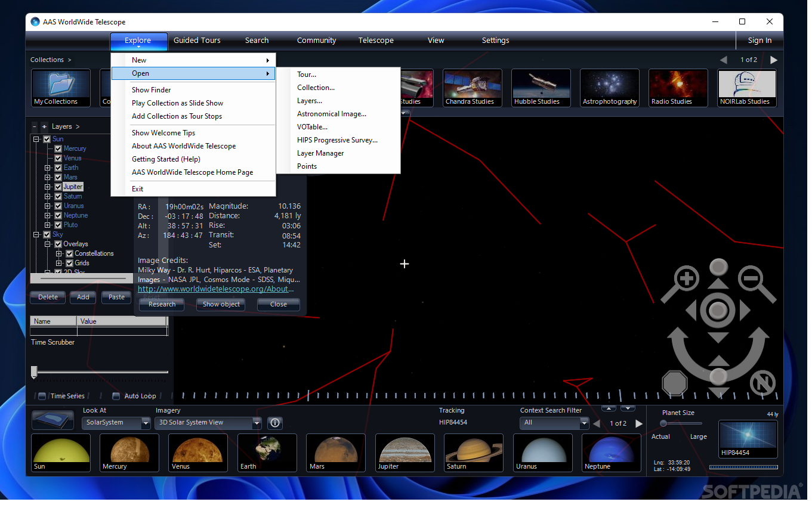812x508 pixels.
Task: Open the Look At dropdown
Action: pos(116,423)
